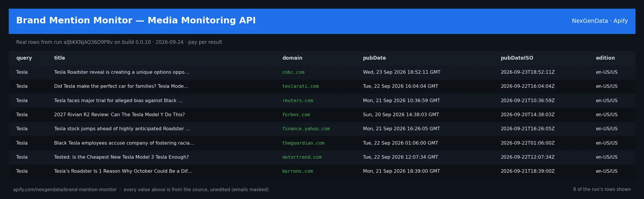Click the '8 of the run's rows shown' note
This screenshot has width=644, height=199.
point(602,189)
